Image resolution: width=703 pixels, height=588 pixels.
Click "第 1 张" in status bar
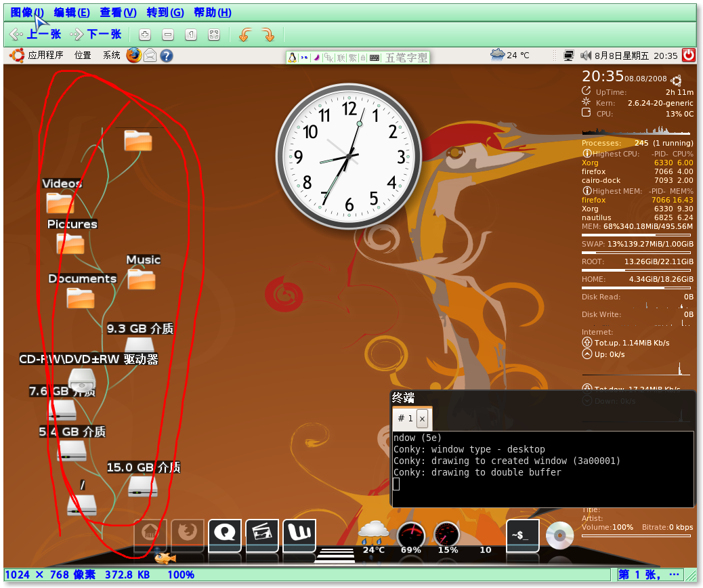(639, 575)
